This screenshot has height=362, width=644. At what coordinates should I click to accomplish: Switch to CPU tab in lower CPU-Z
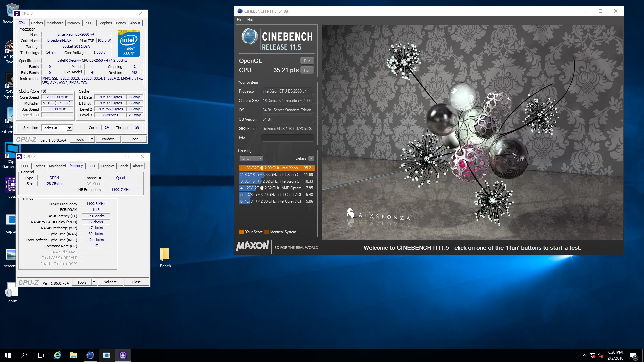click(24, 166)
